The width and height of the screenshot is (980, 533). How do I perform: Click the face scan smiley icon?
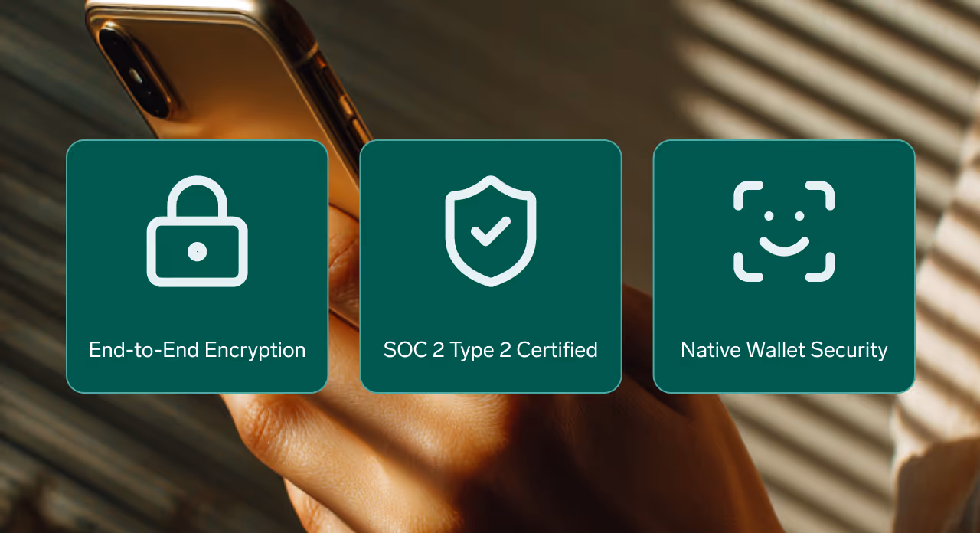(x=784, y=231)
